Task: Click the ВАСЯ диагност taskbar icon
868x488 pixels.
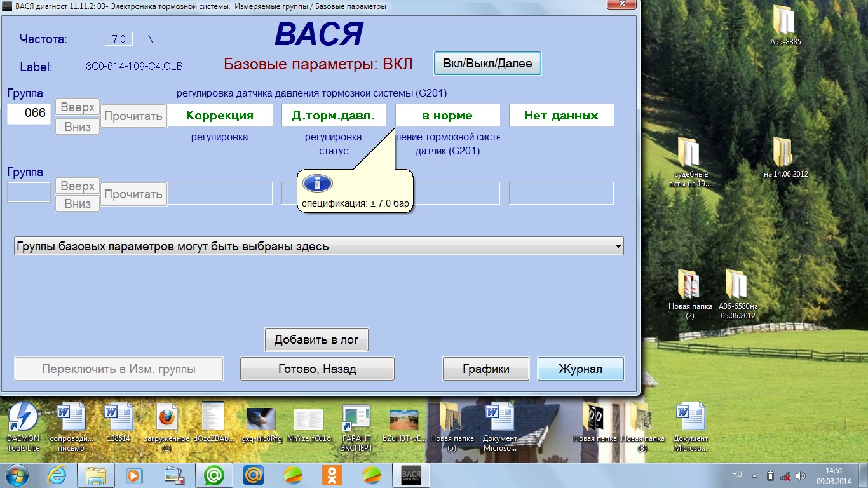Action: click(410, 475)
